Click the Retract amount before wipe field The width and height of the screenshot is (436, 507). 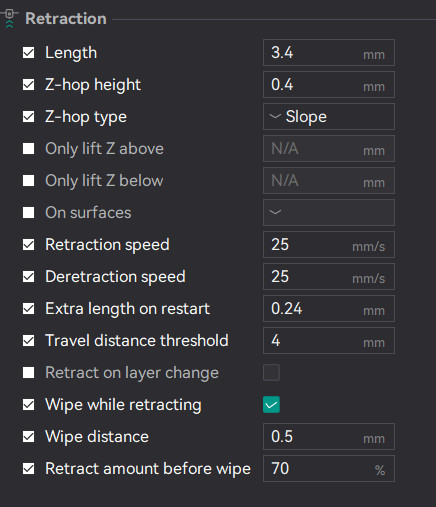(x=329, y=469)
